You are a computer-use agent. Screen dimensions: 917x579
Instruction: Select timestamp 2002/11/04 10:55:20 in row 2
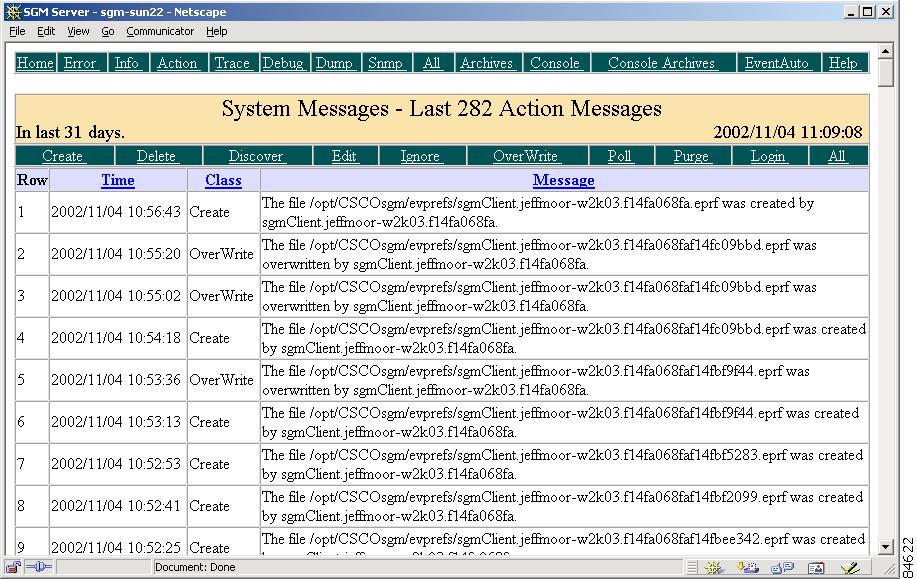(116, 254)
